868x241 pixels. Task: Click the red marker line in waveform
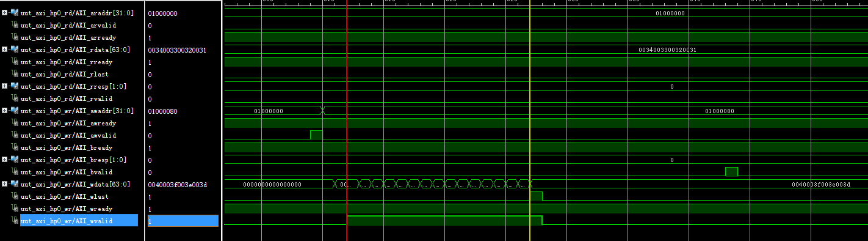coord(347,122)
